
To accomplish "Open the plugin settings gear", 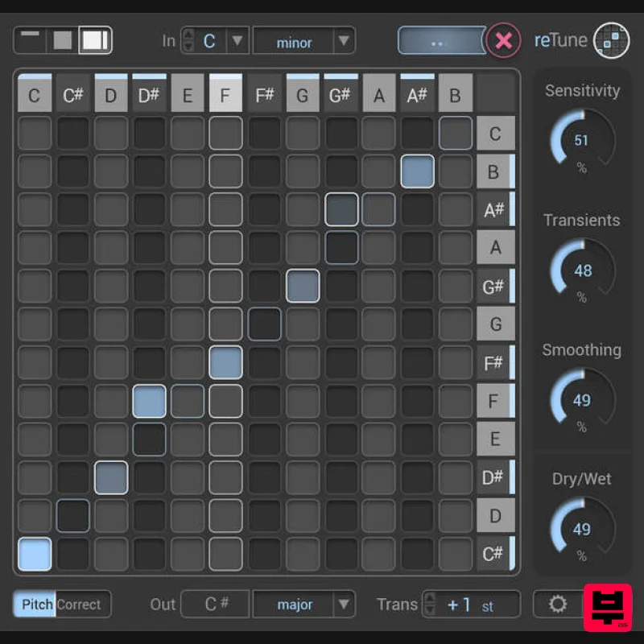I will 558,604.
